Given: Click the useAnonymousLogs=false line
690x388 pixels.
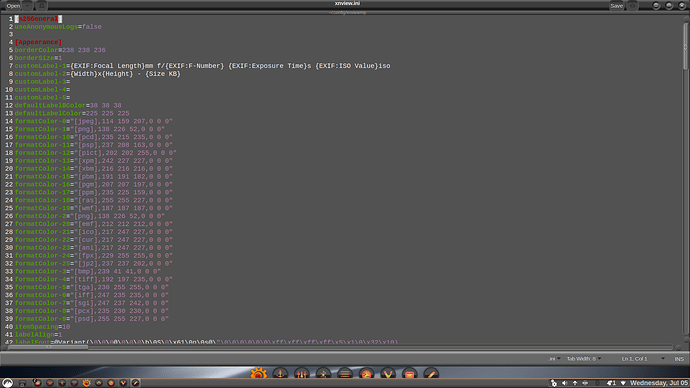Looking at the screenshot, I should pos(58,27).
